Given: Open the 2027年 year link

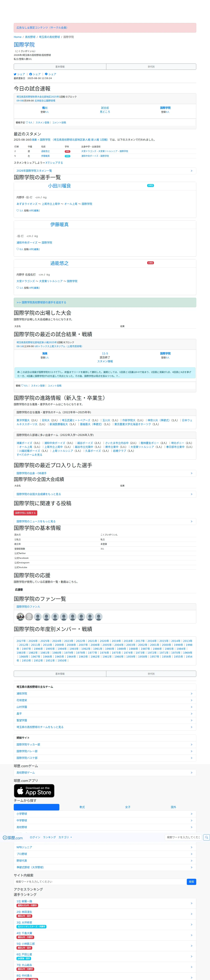Looking at the screenshot, I should (x=21, y=641).
